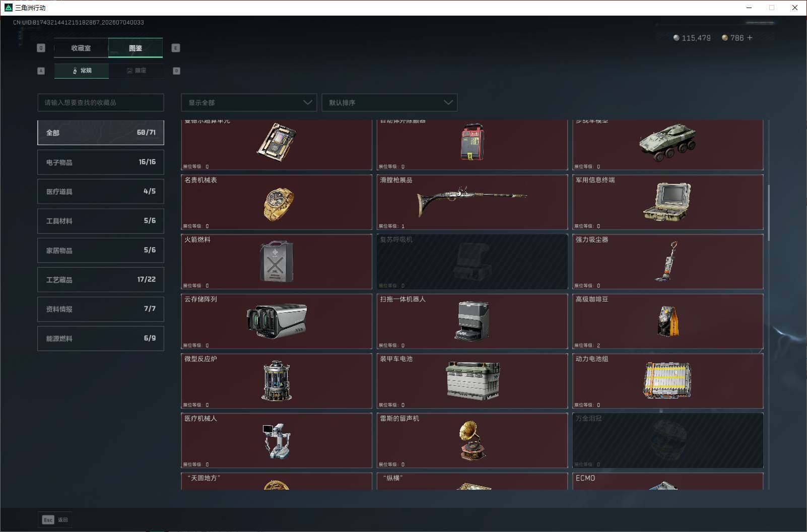
Task: Open the 动力电池组 battery pack card
Action: click(668, 381)
